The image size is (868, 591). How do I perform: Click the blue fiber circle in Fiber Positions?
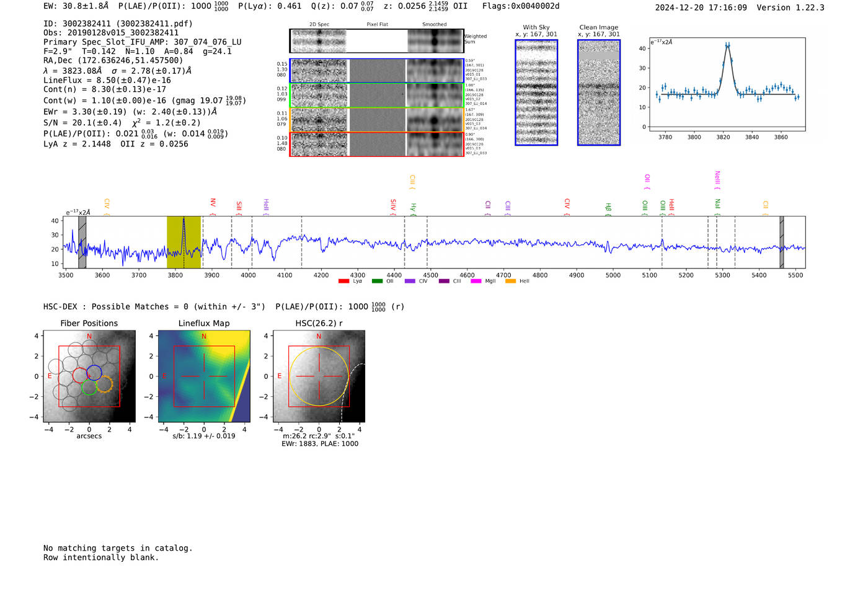point(94,373)
